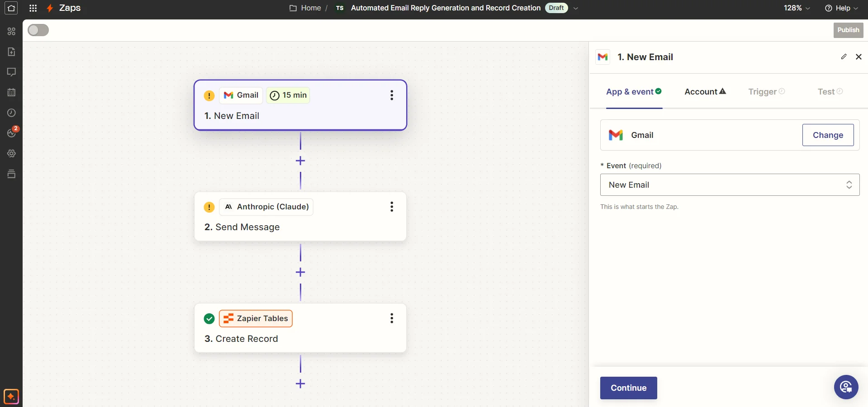Open the assets icon in sidebar

pos(11,31)
